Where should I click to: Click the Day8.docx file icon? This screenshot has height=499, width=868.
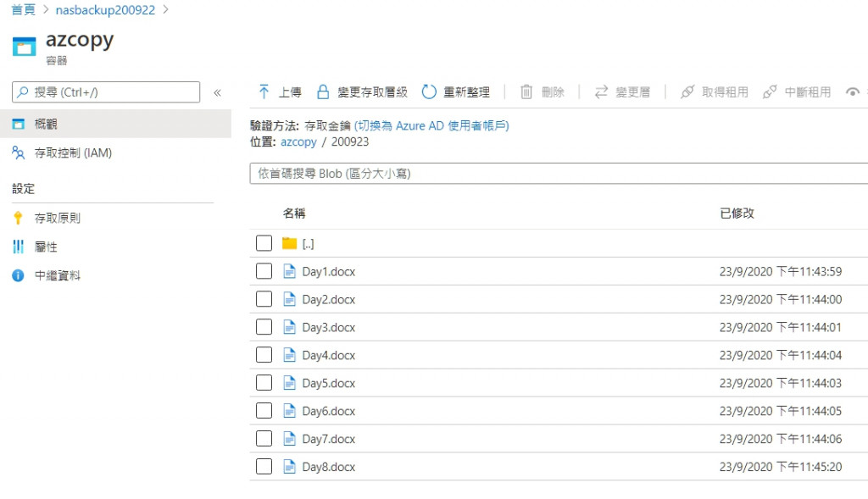pos(289,466)
